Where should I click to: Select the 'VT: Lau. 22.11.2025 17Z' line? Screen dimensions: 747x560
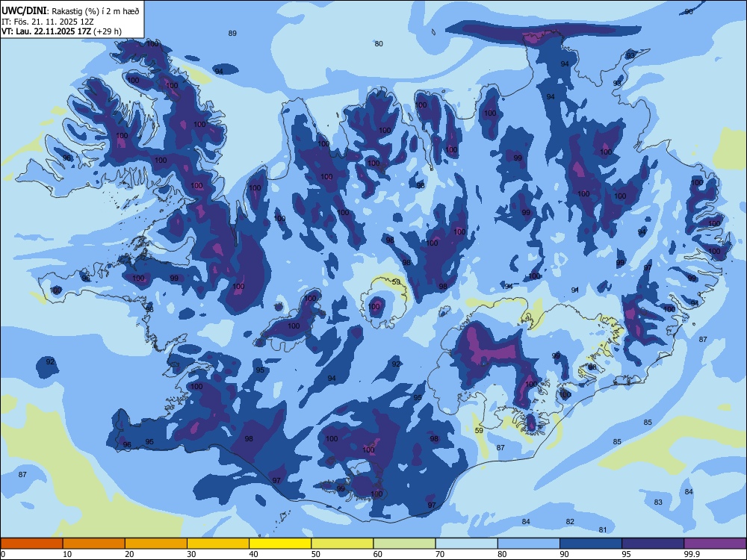tap(46, 31)
